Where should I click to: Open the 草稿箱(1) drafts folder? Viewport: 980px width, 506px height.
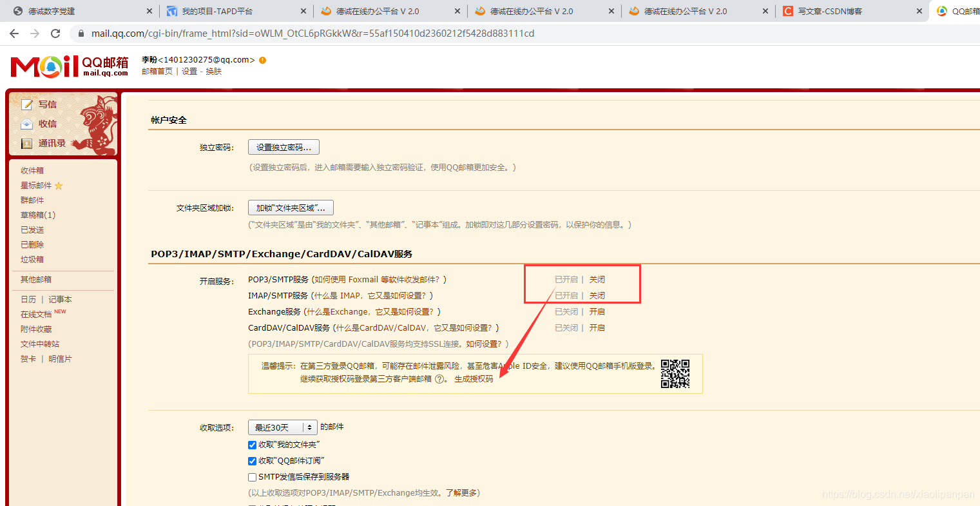click(37, 214)
